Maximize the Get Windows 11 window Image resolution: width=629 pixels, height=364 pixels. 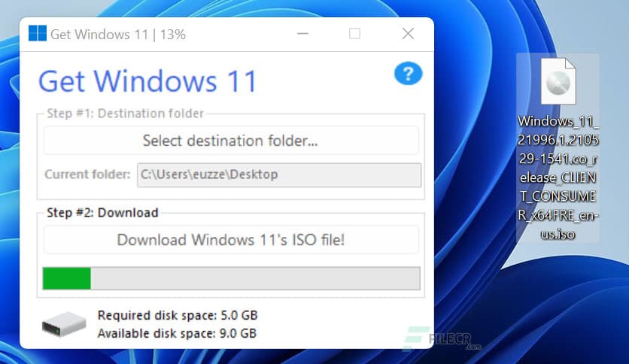pos(354,34)
